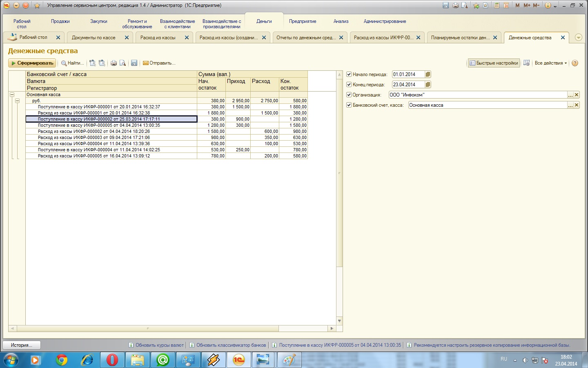Open calendar picker for Начало периода

pyautogui.click(x=428, y=74)
